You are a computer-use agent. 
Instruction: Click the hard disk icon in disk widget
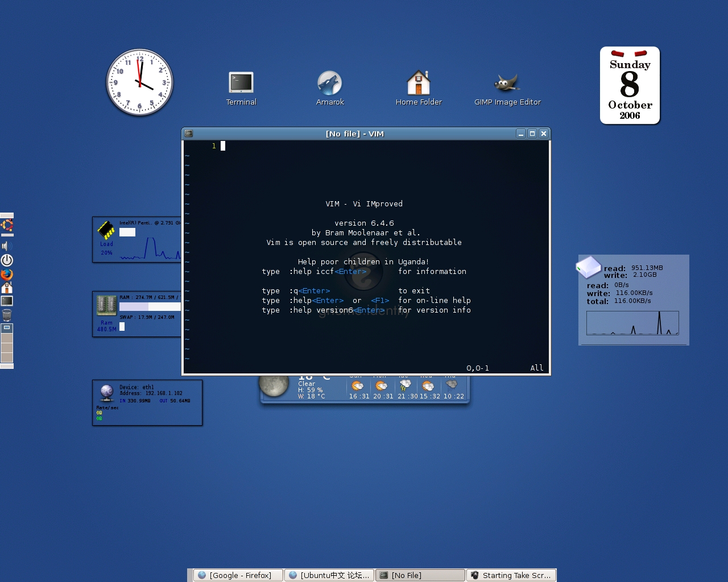tap(589, 267)
